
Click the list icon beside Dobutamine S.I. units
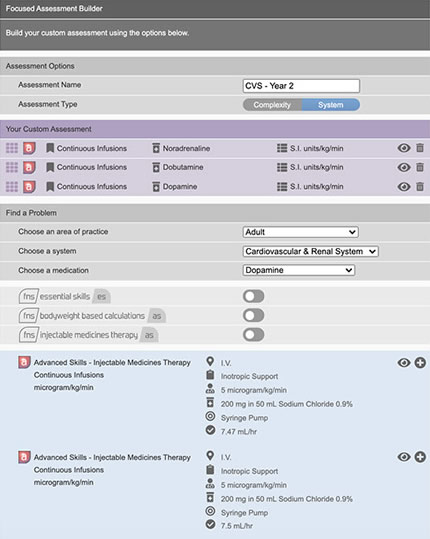pyautogui.click(x=282, y=167)
